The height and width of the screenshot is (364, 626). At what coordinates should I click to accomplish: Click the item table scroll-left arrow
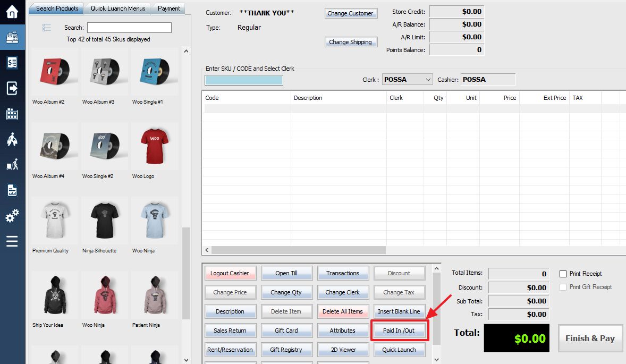[207, 250]
